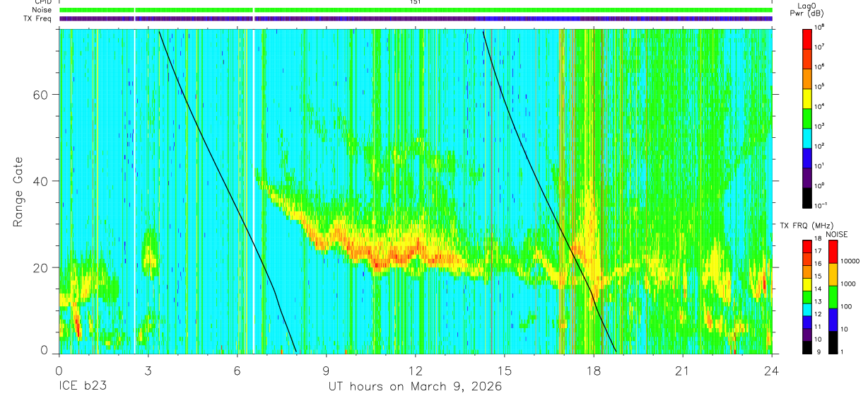This screenshot has height=401, width=868.
Task: Pick the red top segment of the NOISE colorbar
Action: [833, 252]
